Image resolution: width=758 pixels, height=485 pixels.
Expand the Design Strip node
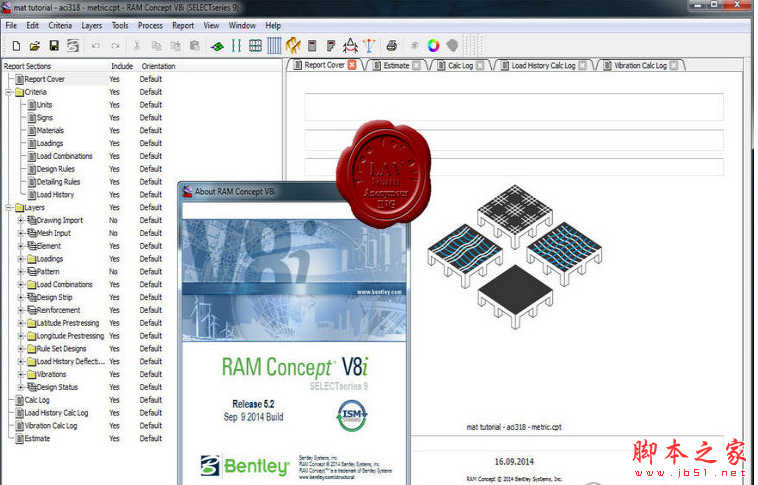pos(21,297)
